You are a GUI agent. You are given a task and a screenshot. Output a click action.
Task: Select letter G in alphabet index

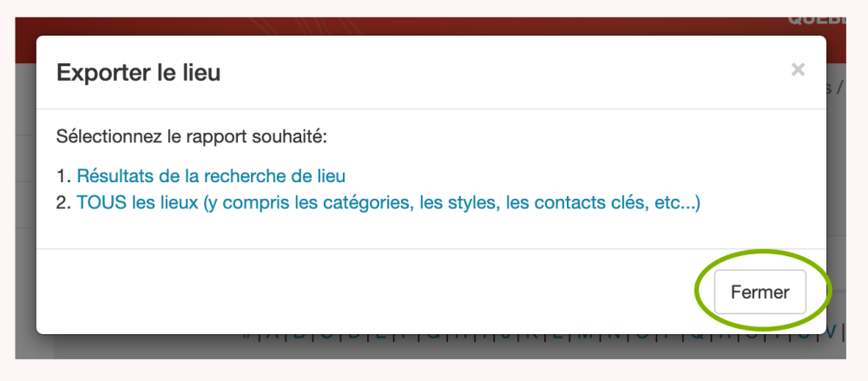pyautogui.click(x=433, y=332)
